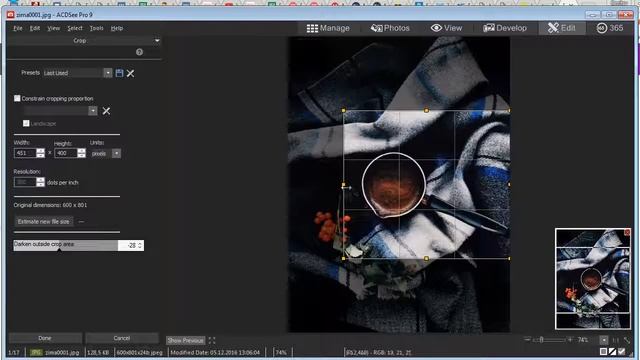Increase Width with the up arrow
640x360 pixels.
tap(40, 151)
